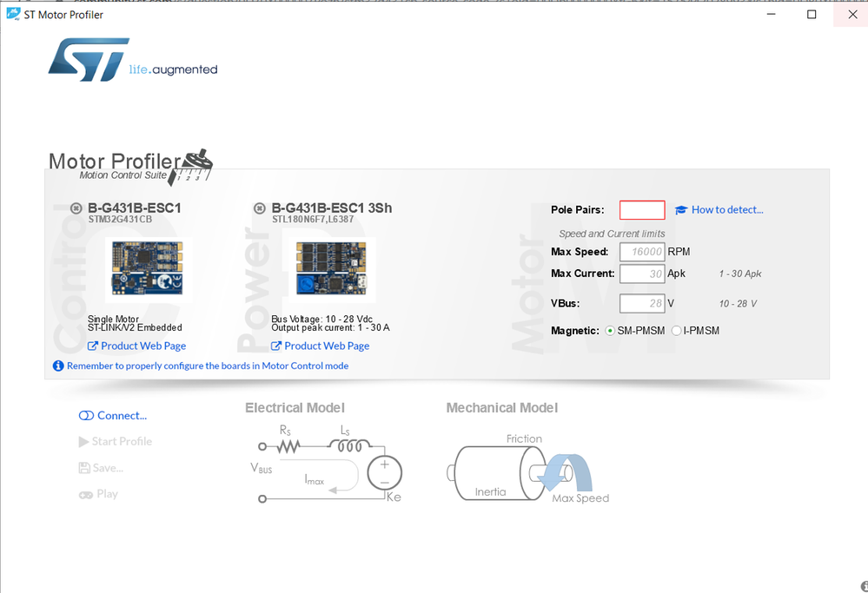Focus the VBus voltage field
This screenshot has height=593, width=868.
coord(642,303)
